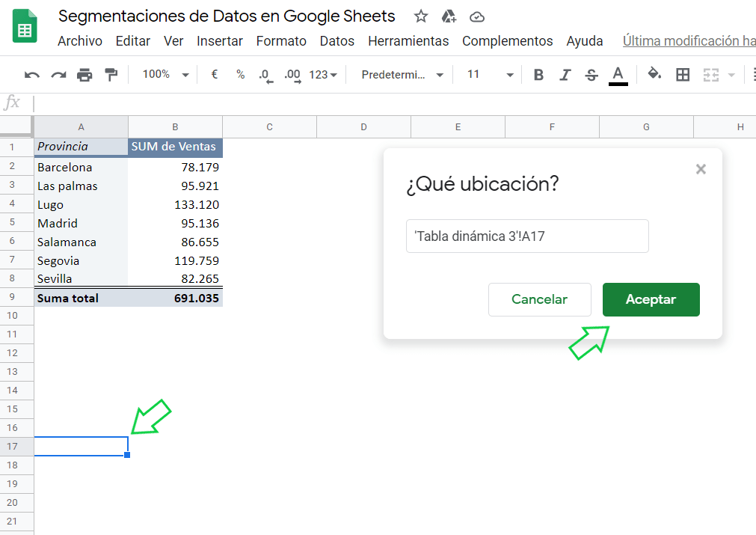Screen dimensions: 756x535
Task: Open the Archivo menu
Action: [x=80, y=41]
